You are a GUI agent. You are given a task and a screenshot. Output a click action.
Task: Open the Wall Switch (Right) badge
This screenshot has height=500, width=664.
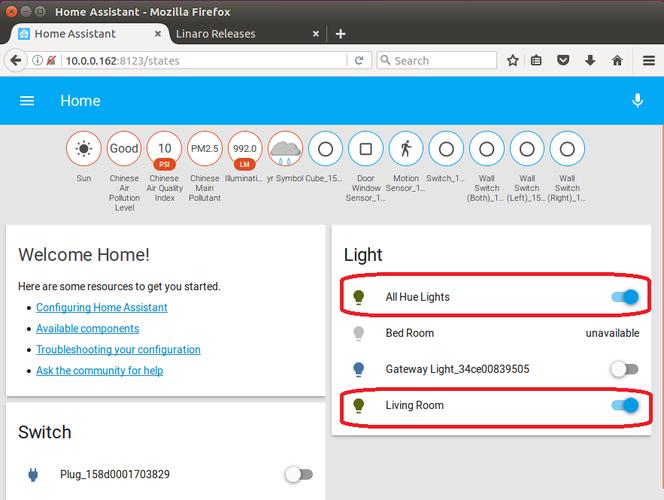click(x=567, y=149)
